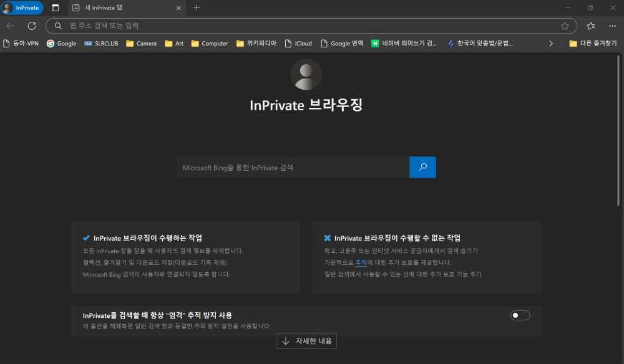Open the 한국어 맞춤법/문법 bookmark
This screenshot has height=364, width=624.
[x=480, y=43]
